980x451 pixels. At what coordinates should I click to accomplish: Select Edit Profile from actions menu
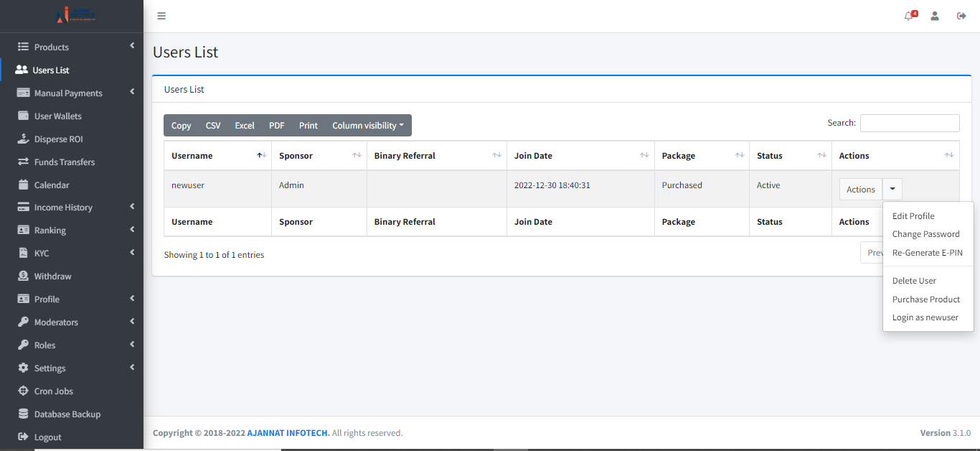click(x=913, y=216)
